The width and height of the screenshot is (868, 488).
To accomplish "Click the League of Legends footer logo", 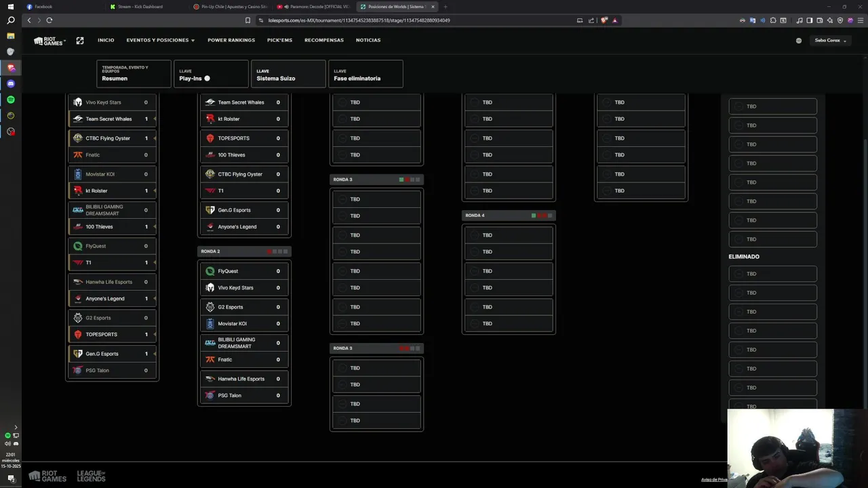I will coord(91,476).
